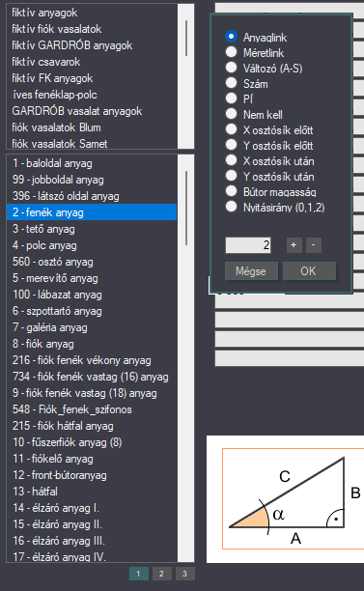Decrease the value with the minus button
This screenshot has width=364, height=591.
point(313,245)
